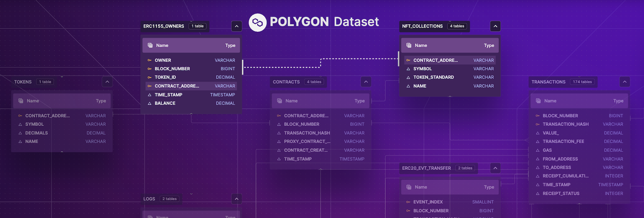Click triangle icon beside FROM_ADDRESS
The width and height of the screenshot is (644, 218).
coord(537,159)
